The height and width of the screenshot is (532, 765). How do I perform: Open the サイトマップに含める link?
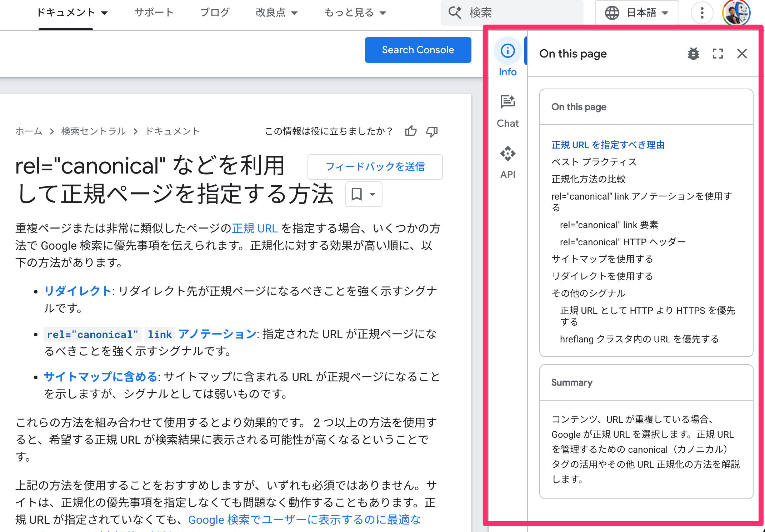coord(101,377)
